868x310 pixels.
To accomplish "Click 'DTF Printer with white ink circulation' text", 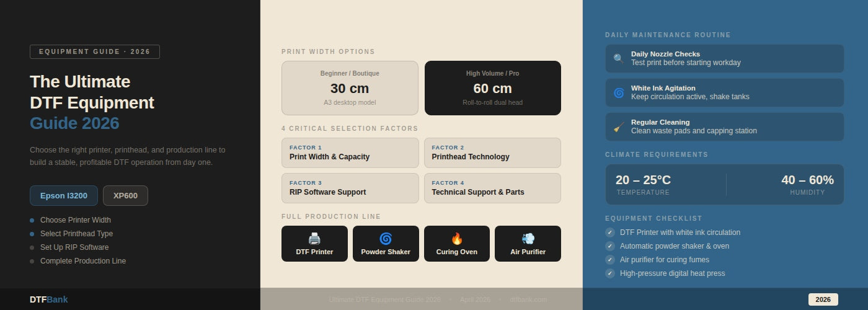I will point(680,232).
